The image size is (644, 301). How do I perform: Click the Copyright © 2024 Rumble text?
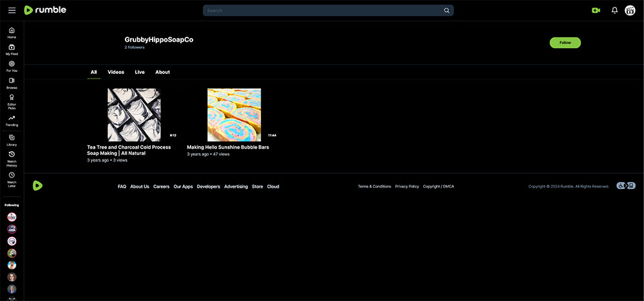click(x=569, y=186)
